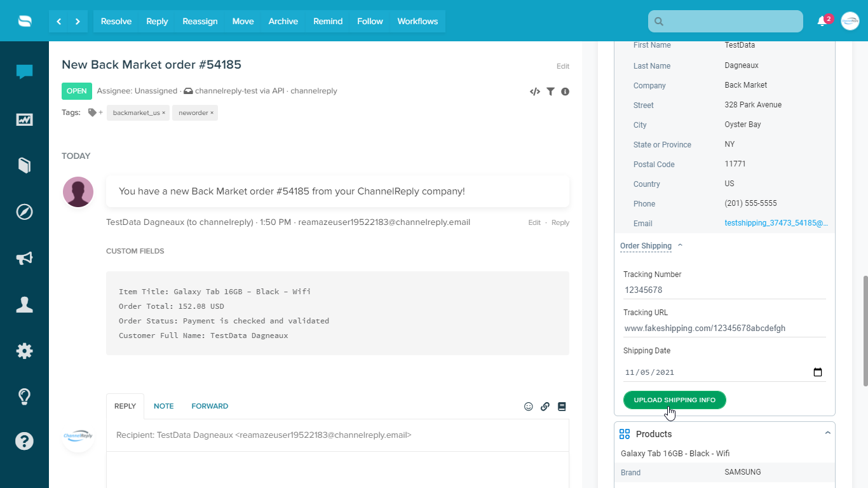Open the conversations chat bubble sidebar icon
This screenshot has height=488, width=868.
(x=24, y=72)
